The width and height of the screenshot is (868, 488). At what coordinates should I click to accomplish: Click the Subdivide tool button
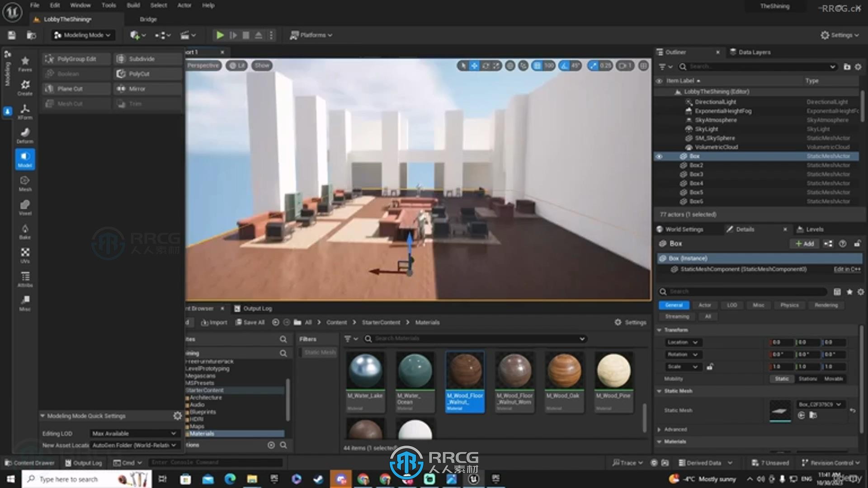(147, 59)
